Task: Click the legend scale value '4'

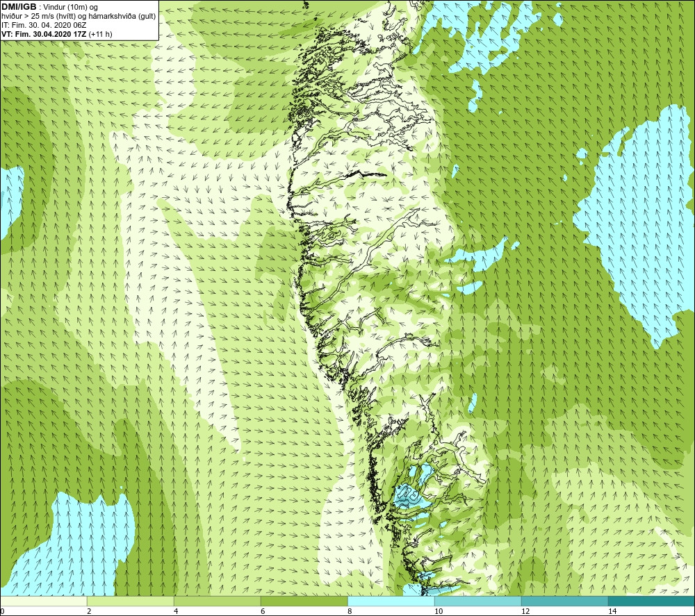Action: click(176, 611)
